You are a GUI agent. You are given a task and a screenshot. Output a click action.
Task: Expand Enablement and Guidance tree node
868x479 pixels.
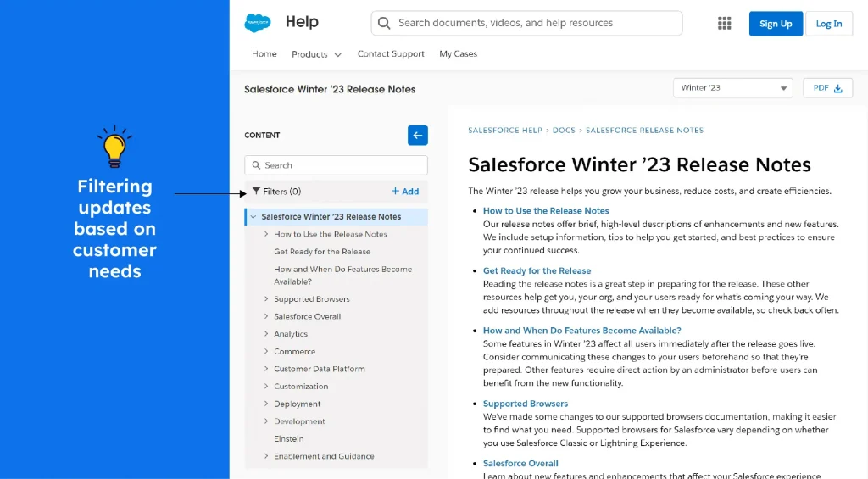click(x=266, y=456)
